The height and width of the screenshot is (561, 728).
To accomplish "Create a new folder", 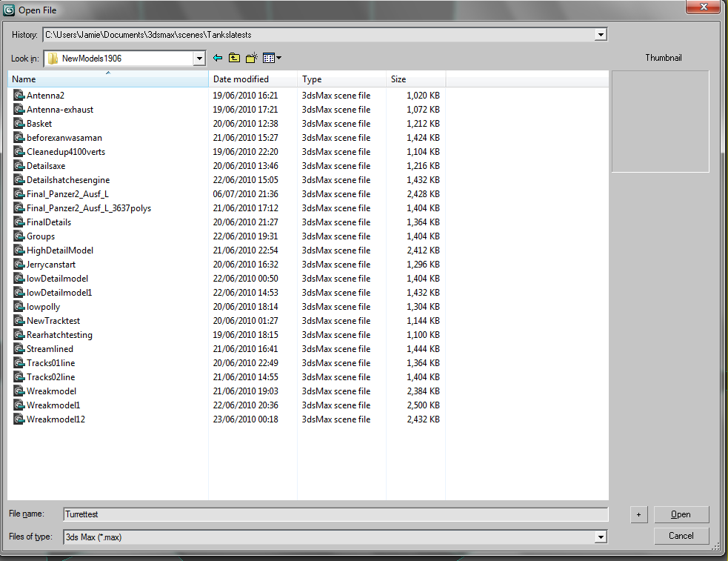I will 251,58.
